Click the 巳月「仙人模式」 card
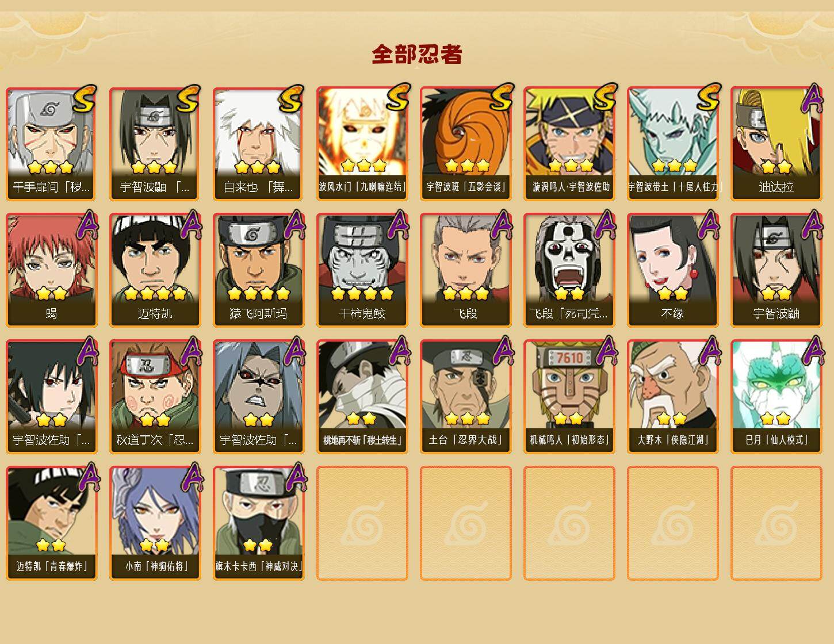Viewport: 834px width, 644px height. point(776,397)
